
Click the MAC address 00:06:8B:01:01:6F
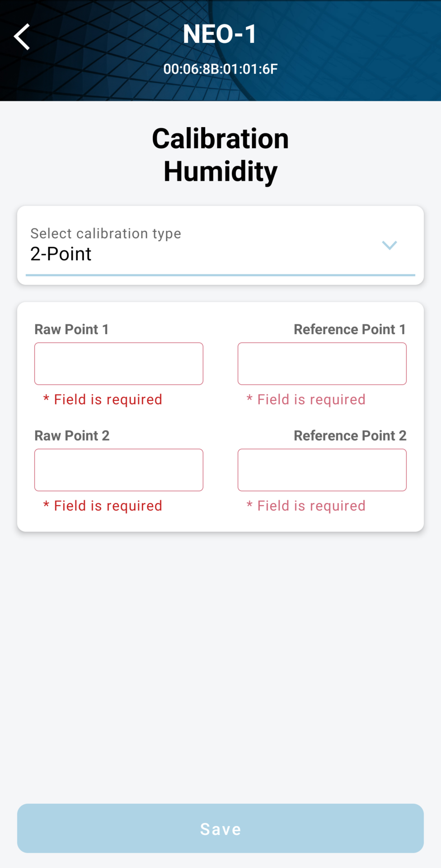click(x=221, y=69)
